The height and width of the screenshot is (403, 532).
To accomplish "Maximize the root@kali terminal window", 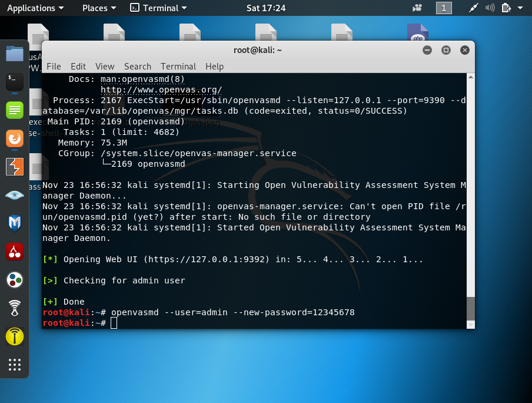I will point(446,50).
